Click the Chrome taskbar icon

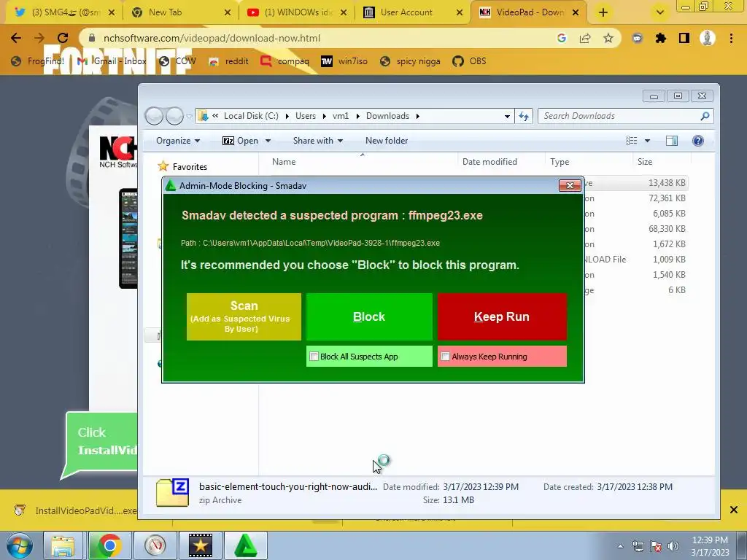[109, 545]
